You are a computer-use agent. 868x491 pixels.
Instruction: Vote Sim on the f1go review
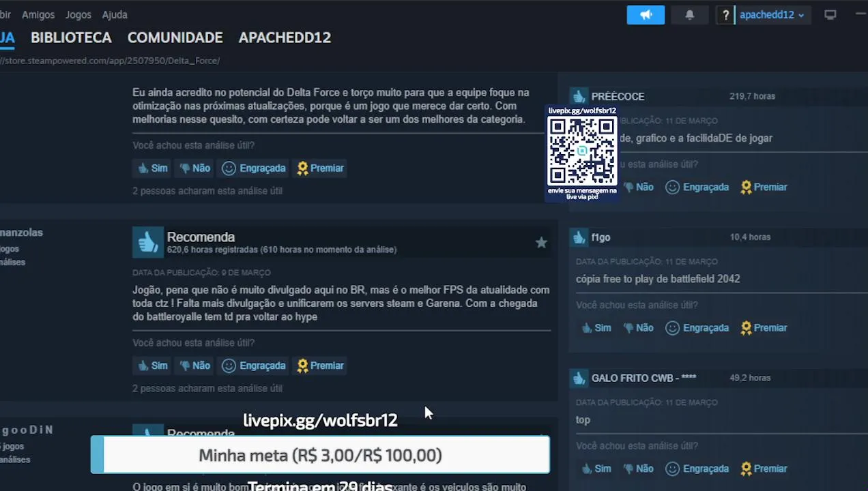(x=596, y=328)
